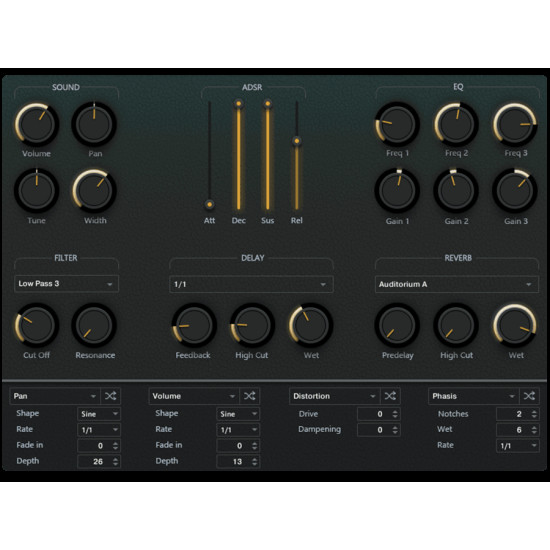Click the Volume Fade in value field
This screenshot has height=550, width=550.
coord(238,446)
